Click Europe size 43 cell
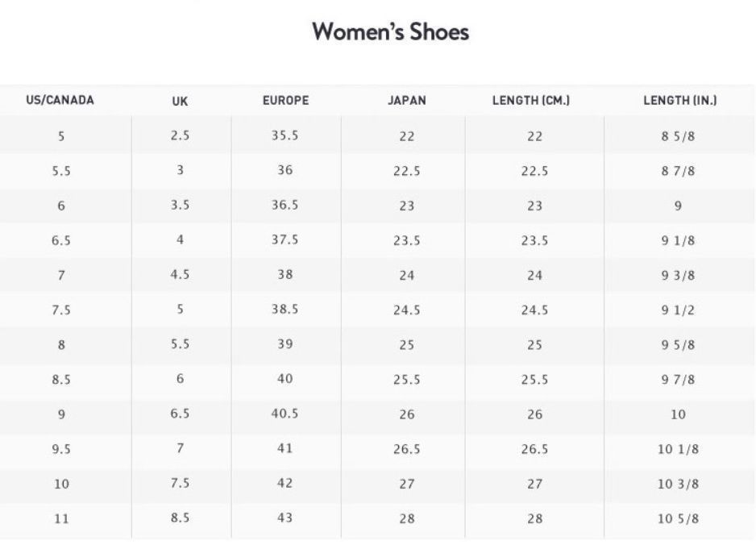756x545 pixels. 285,518
